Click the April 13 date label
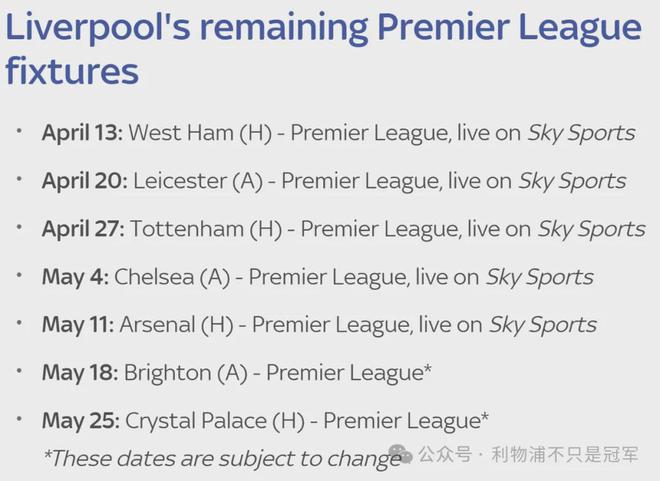660x481 pixels. pyautogui.click(x=82, y=133)
